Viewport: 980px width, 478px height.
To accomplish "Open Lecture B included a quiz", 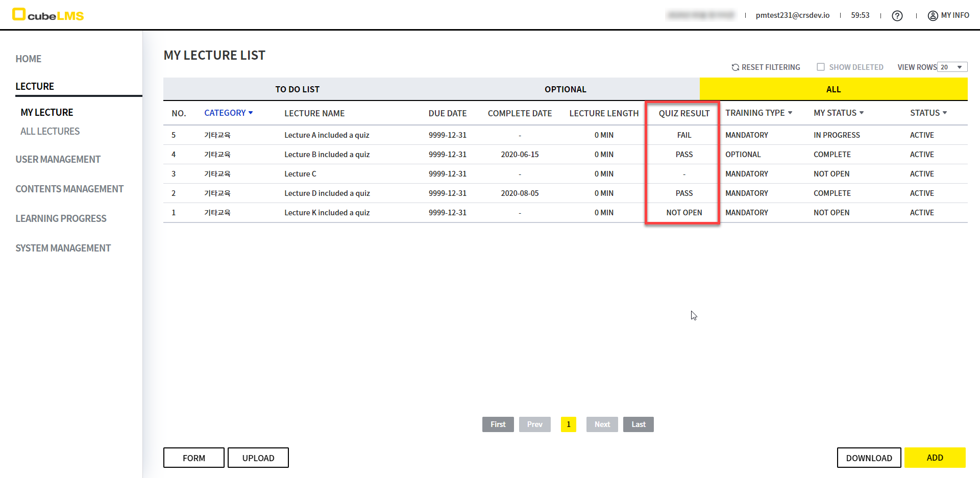I will point(327,155).
